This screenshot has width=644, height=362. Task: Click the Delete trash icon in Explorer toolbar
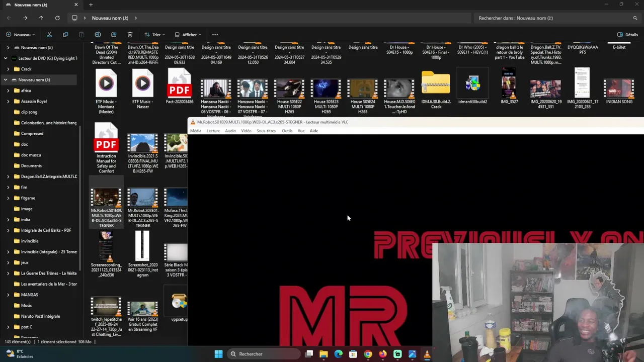pyautogui.click(x=130, y=35)
